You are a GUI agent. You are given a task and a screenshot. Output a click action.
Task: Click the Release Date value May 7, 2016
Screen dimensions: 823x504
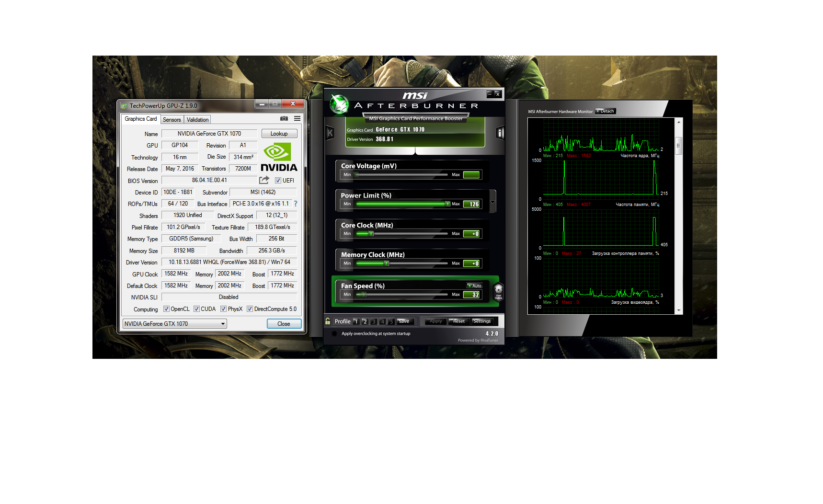click(x=180, y=169)
